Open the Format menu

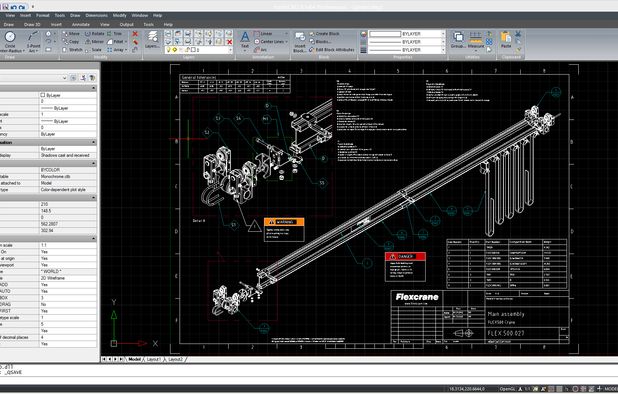pos(43,15)
